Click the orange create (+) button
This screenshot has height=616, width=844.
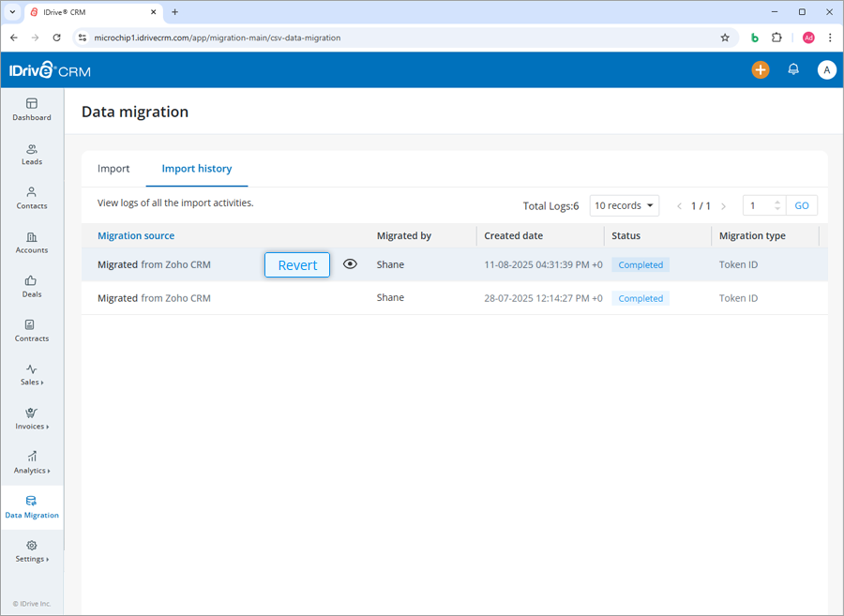click(761, 69)
